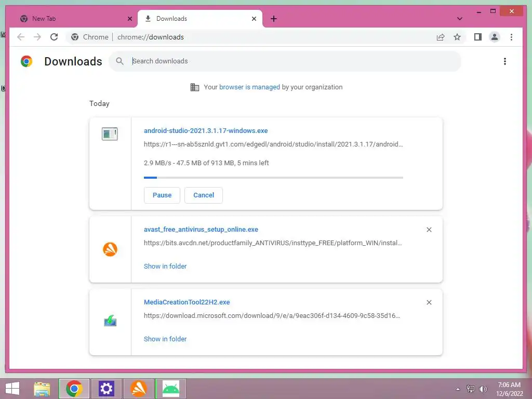The width and height of the screenshot is (532, 399).
Task: Open the clock showing 7:06 AM
Action: point(509,389)
